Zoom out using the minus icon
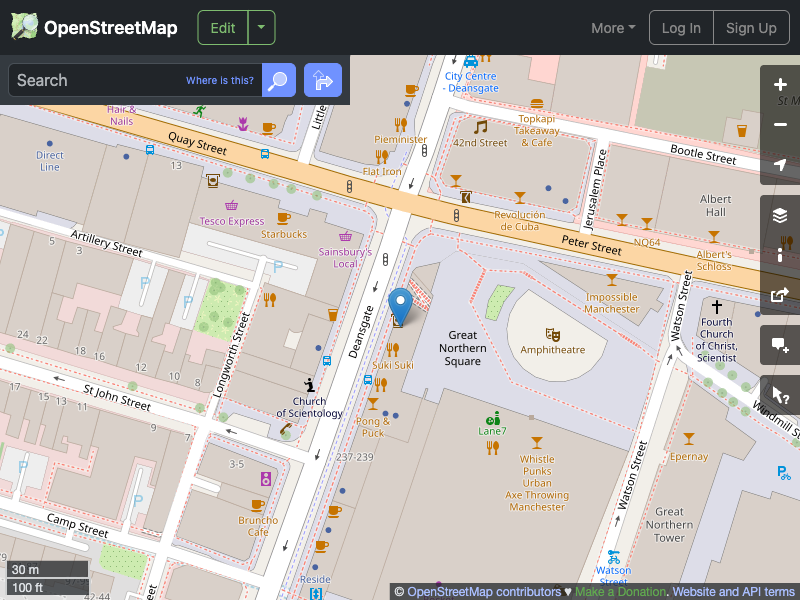The height and width of the screenshot is (600, 800). (x=780, y=125)
